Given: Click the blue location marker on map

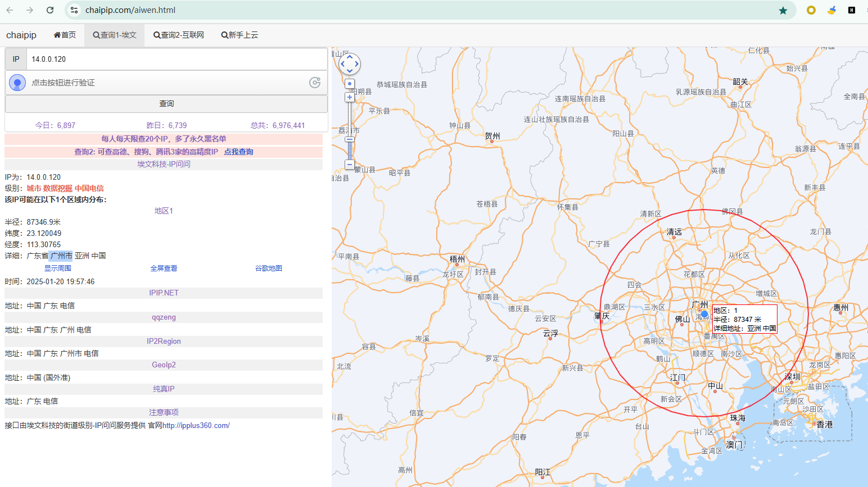Looking at the screenshot, I should pyautogui.click(x=704, y=314).
